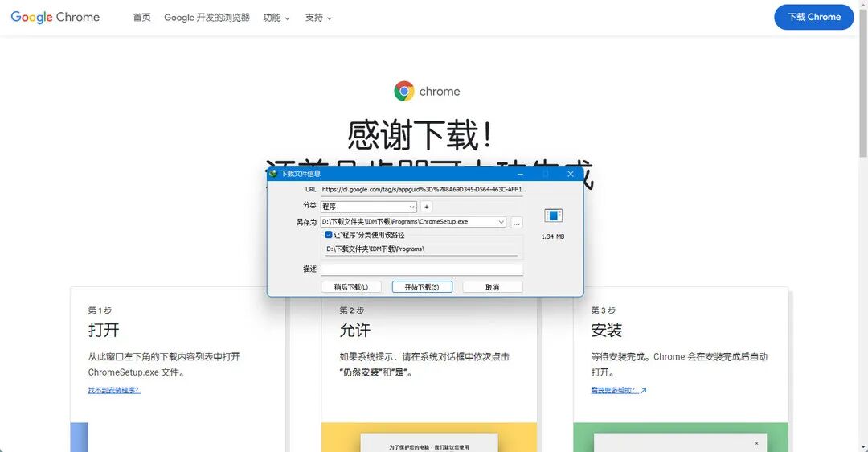Open the 需要更多帮助? link
The width and height of the screenshot is (868, 452).
tap(618, 391)
